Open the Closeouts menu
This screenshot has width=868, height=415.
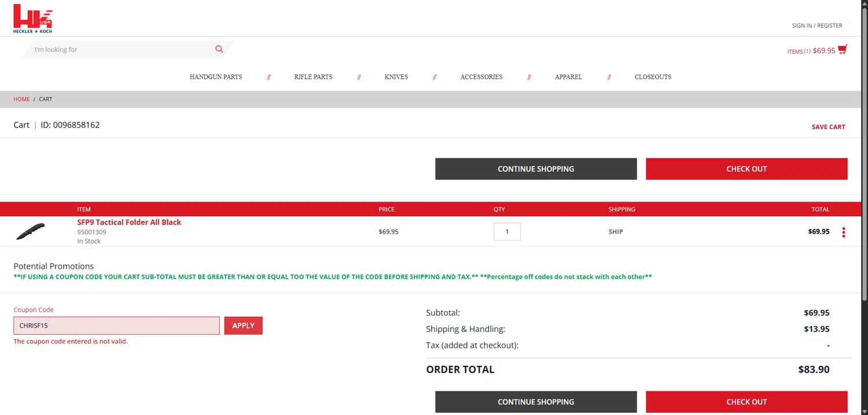(653, 77)
